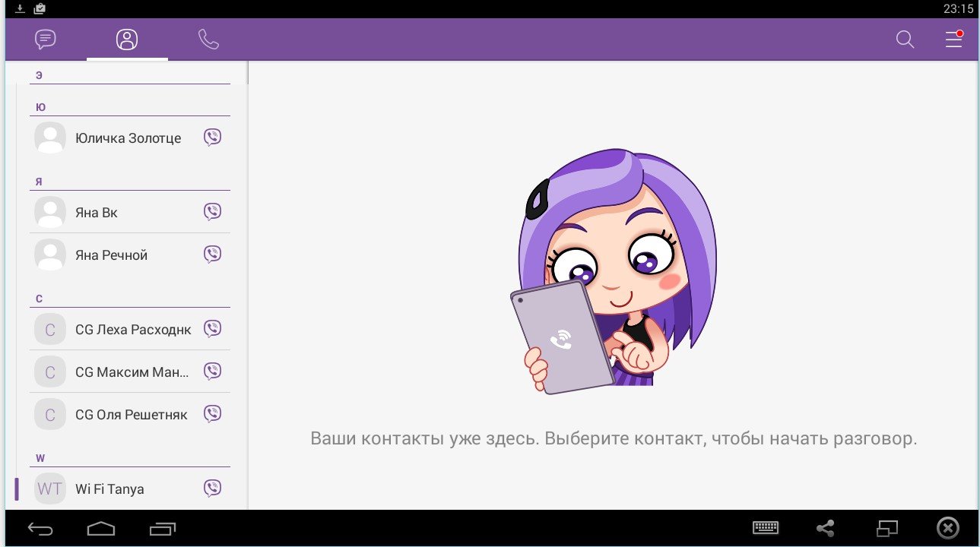
Task: Switch to the Calls tab
Action: [208, 40]
